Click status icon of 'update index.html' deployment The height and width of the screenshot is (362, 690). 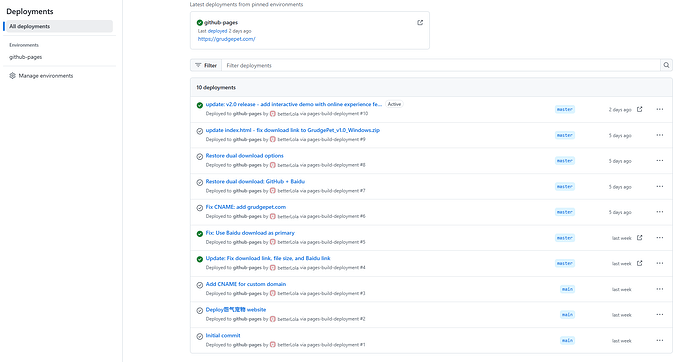(200, 131)
